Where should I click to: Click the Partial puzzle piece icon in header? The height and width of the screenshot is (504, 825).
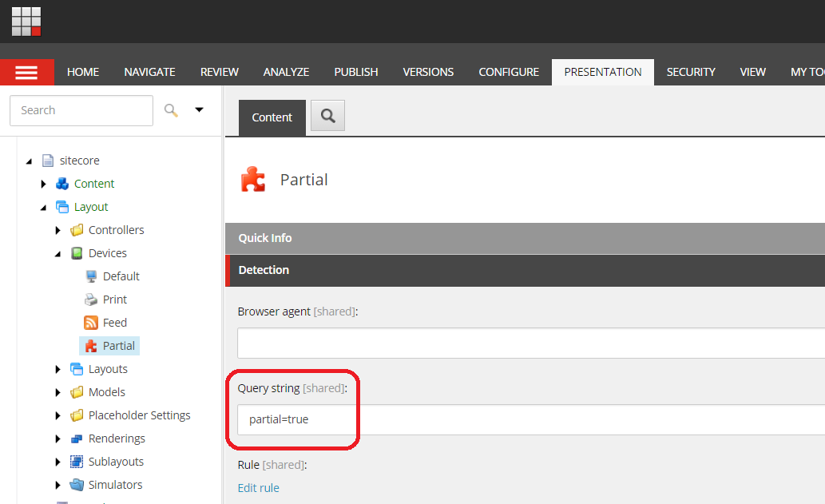(x=253, y=180)
